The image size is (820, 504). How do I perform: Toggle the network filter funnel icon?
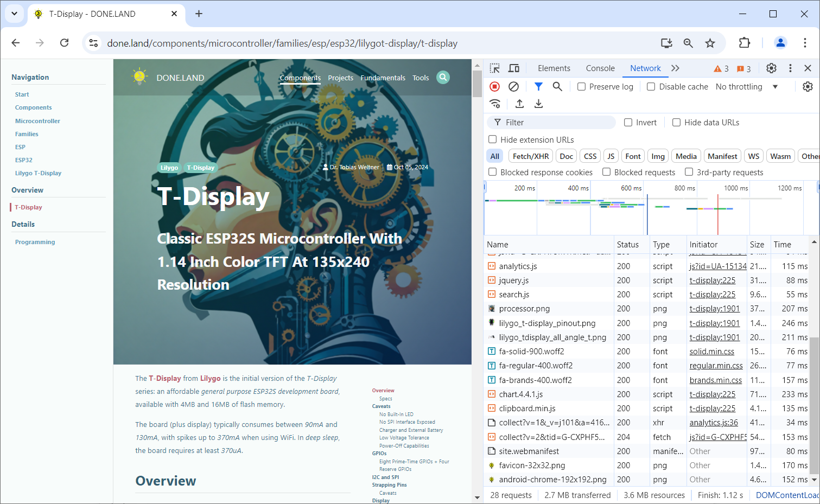pyautogui.click(x=538, y=86)
